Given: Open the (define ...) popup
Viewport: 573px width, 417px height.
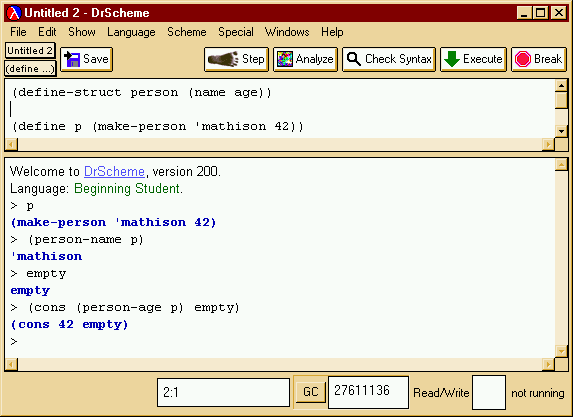Looking at the screenshot, I should pos(30,69).
